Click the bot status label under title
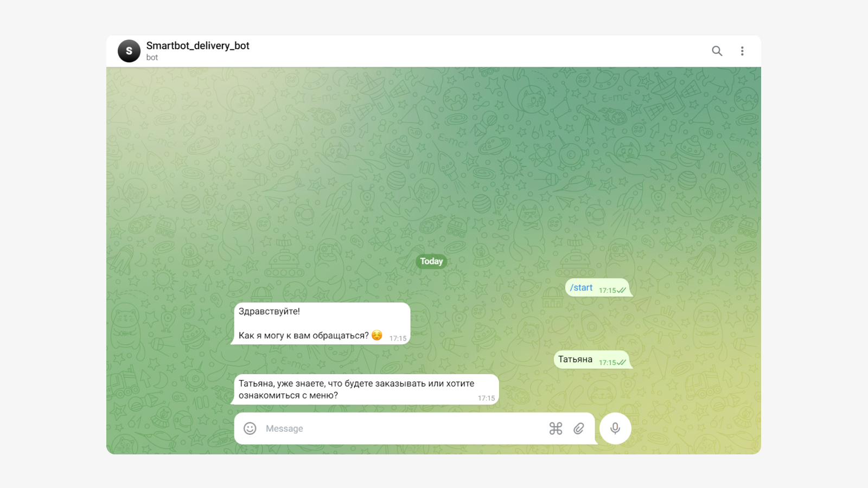Image resolution: width=868 pixels, height=488 pixels. click(x=152, y=57)
